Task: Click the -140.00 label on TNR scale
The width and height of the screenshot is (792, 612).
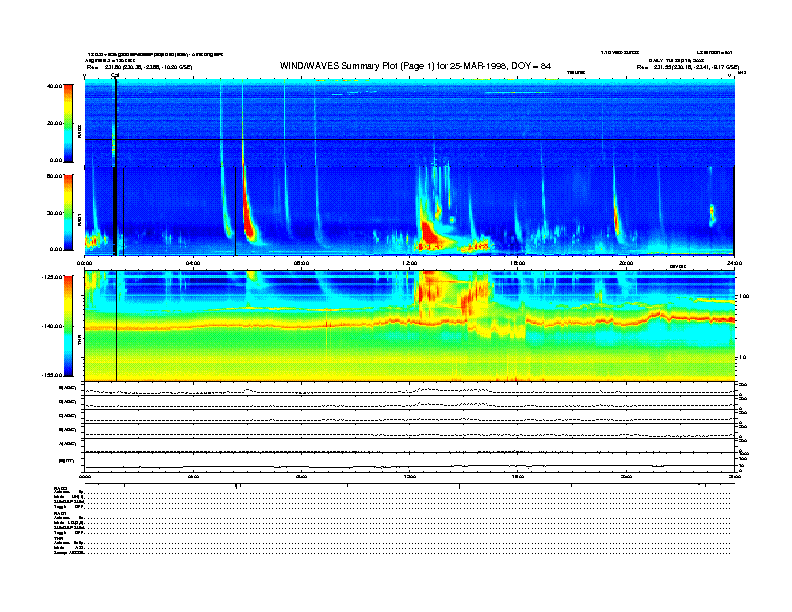Action: 53,326
